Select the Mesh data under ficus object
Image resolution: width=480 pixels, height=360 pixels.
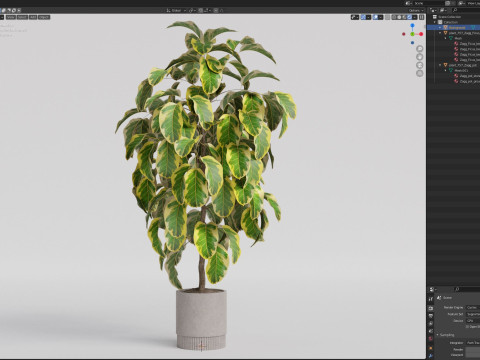click(458, 38)
